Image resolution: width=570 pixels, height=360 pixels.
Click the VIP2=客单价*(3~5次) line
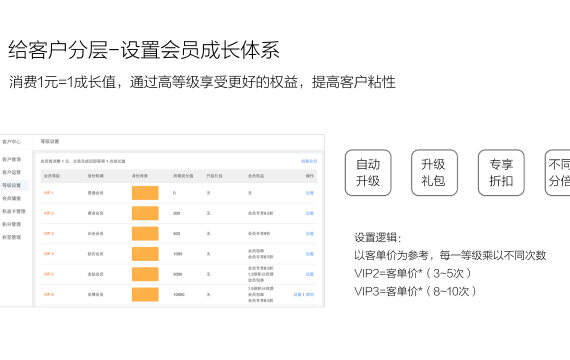point(413,273)
